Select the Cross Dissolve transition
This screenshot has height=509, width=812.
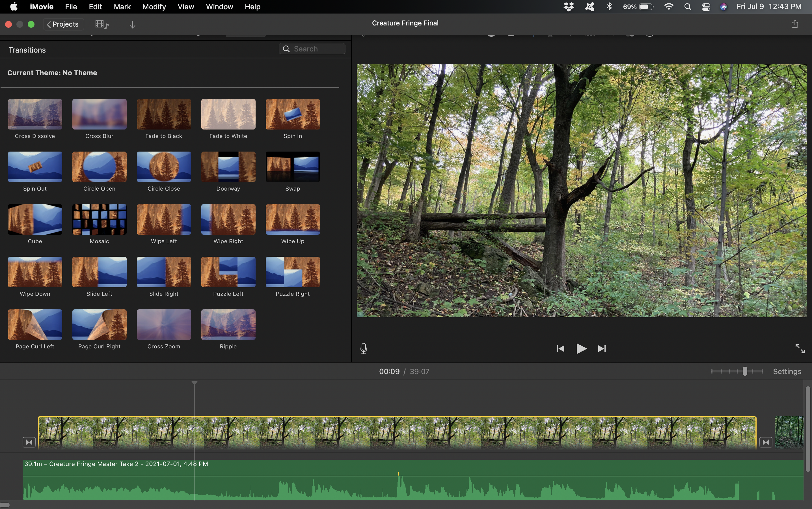point(35,115)
